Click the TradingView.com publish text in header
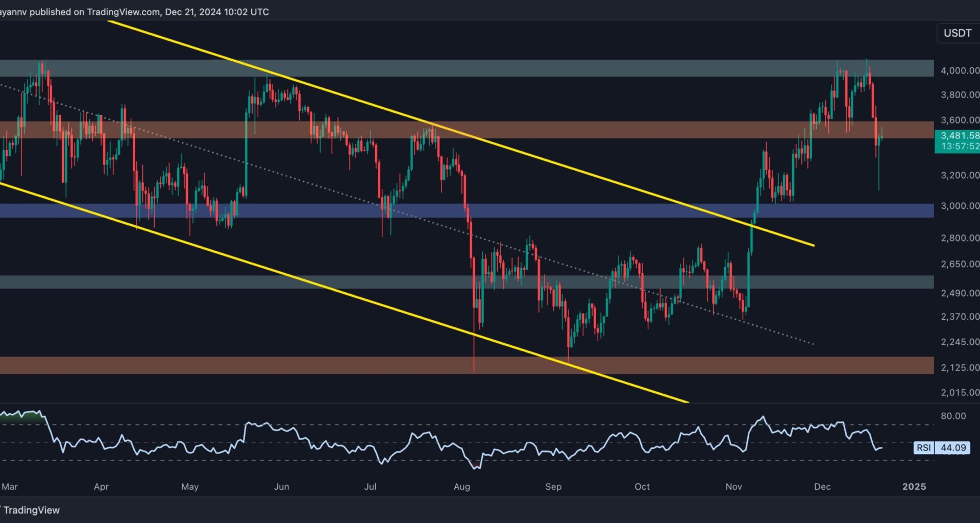 point(122,12)
